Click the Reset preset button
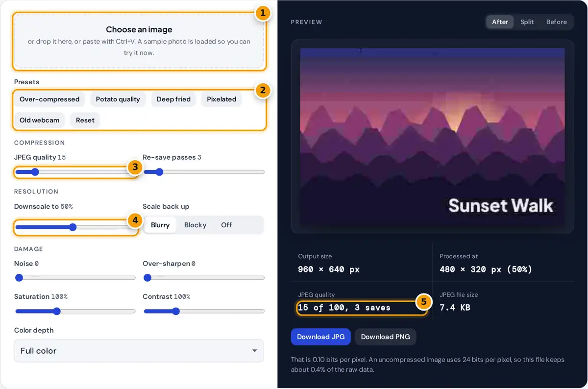The width and height of the screenshot is (588, 389). (85, 120)
